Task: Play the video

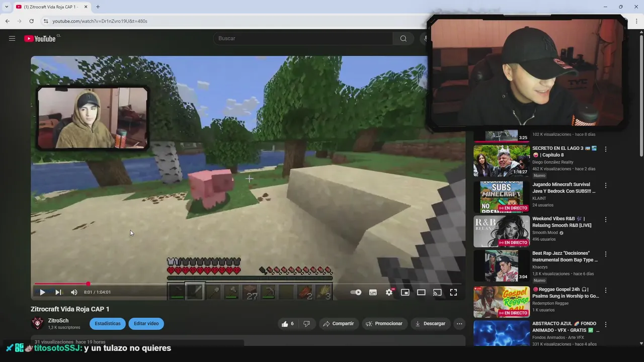Action: coord(42,292)
